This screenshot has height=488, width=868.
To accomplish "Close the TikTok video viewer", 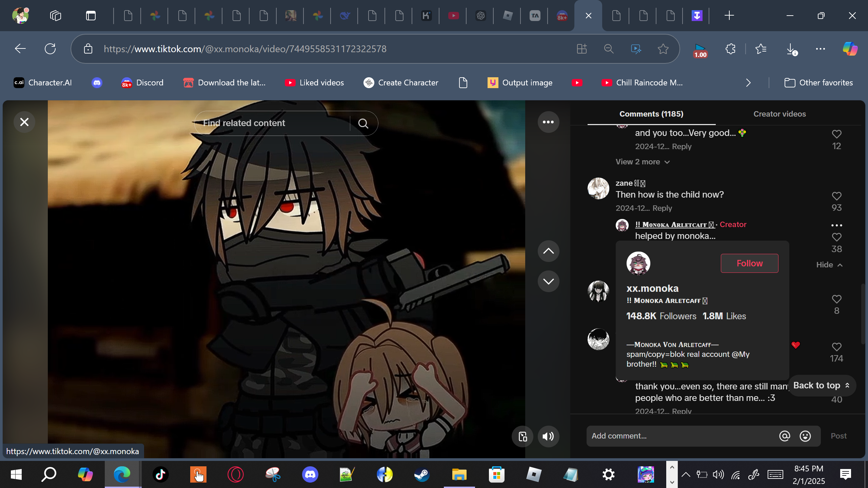I will pos(24,122).
